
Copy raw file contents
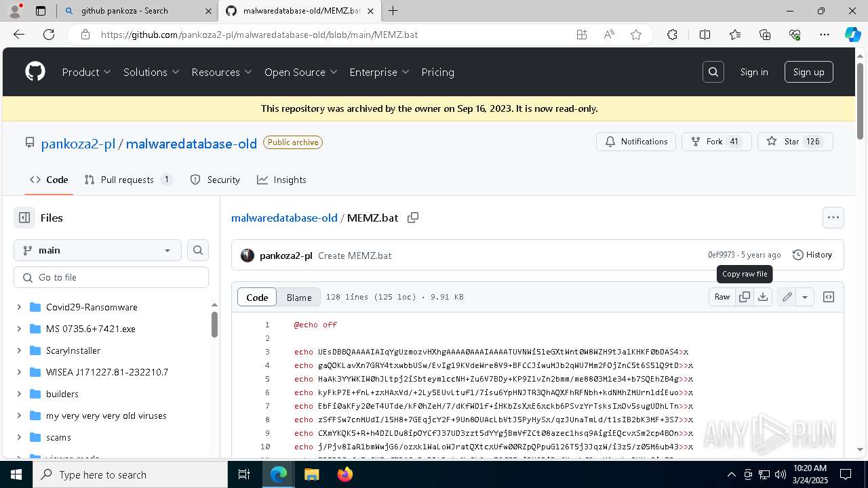click(745, 297)
